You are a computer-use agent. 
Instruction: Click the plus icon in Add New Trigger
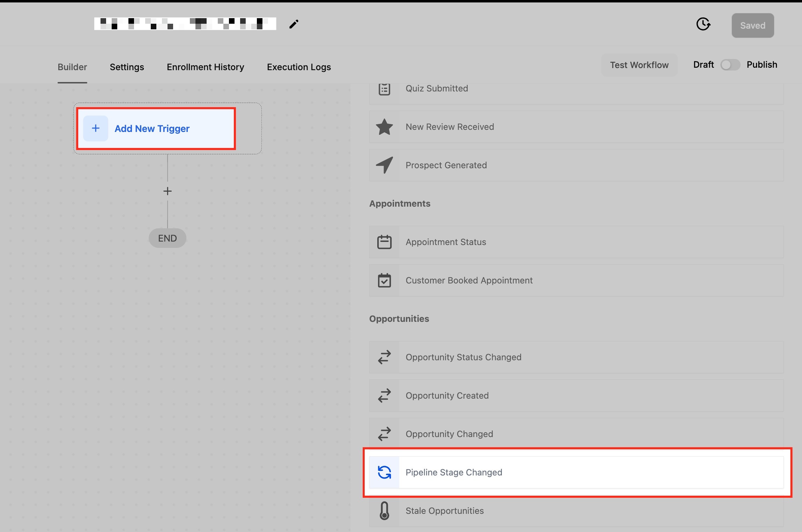96,128
